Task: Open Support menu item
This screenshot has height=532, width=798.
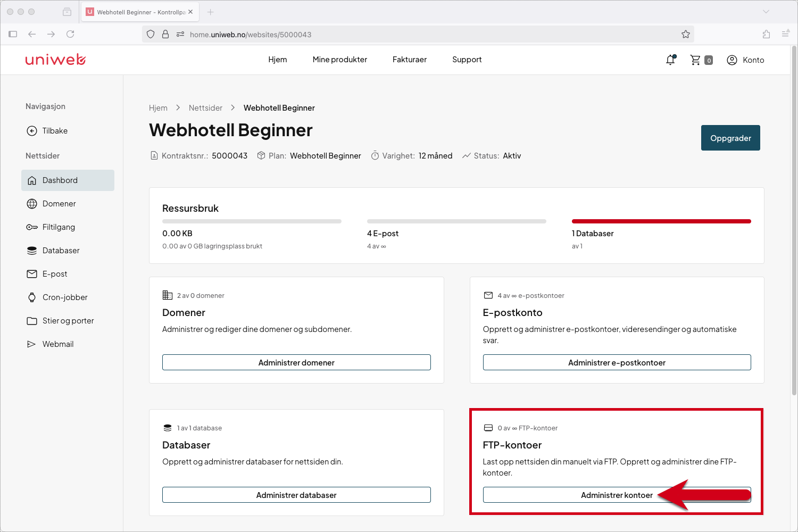Action: tap(467, 60)
